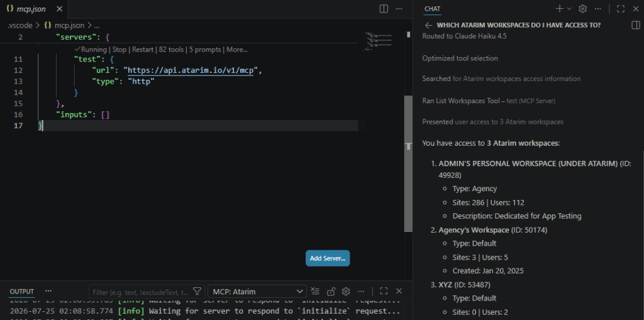Split the editor to the right

[x=384, y=9]
